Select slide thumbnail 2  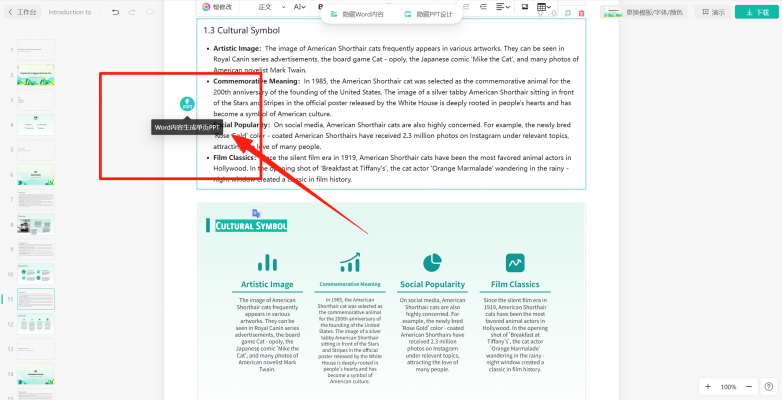(36, 75)
